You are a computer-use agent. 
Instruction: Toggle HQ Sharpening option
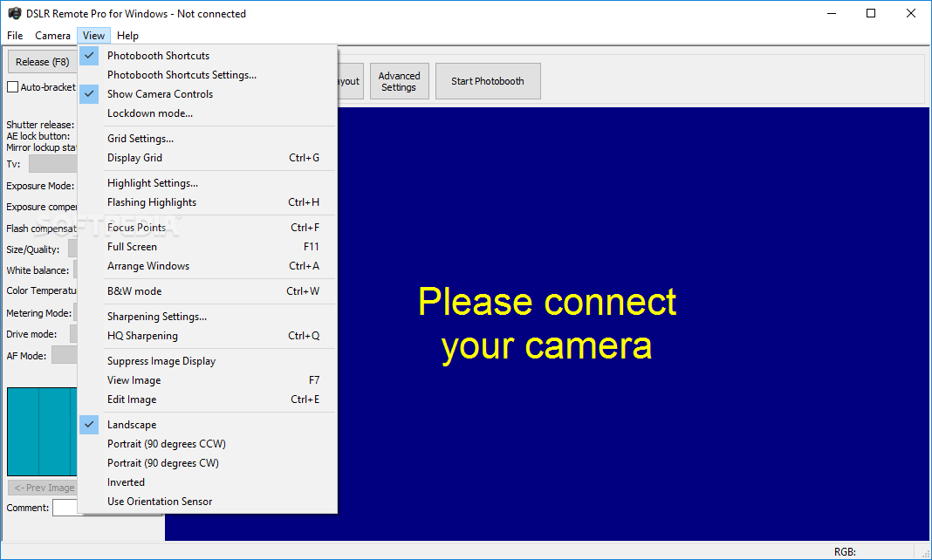208,336
